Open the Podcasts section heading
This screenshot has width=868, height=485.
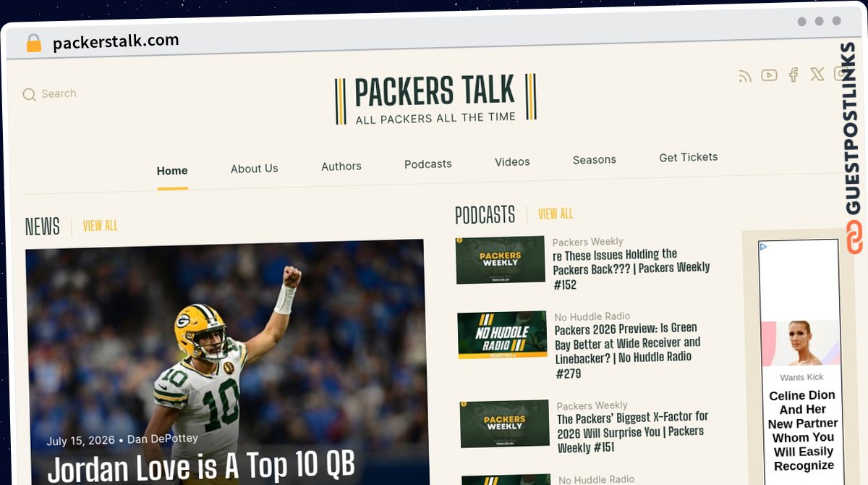(x=485, y=215)
